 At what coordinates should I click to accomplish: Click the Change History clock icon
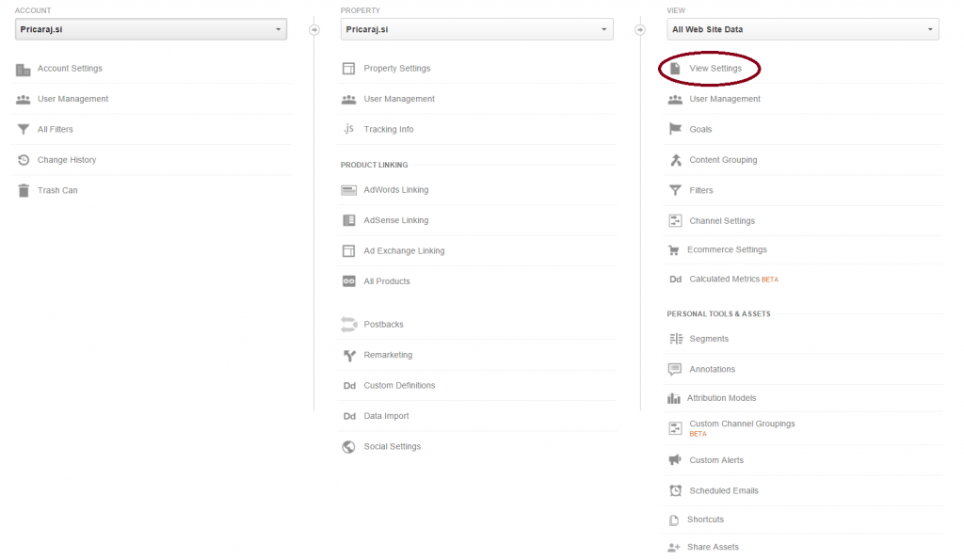tap(24, 160)
